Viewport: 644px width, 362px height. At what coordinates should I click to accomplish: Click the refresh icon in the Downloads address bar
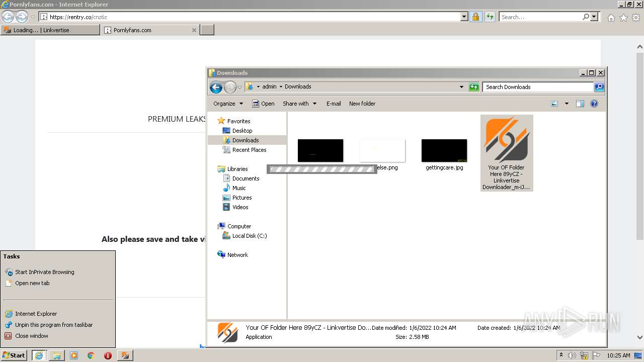[x=474, y=87]
